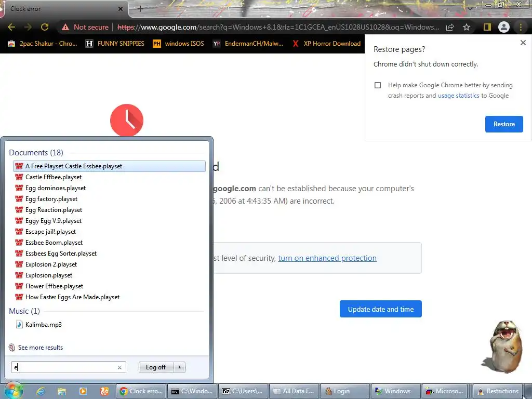This screenshot has height=399, width=532.
Task: Open A Free Playset Castle Essbee.playset
Action: (109, 166)
